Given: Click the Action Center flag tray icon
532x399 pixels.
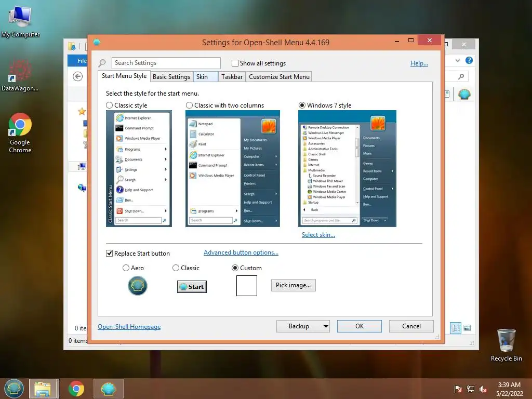Looking at the screenshot, I should (458, 389).
